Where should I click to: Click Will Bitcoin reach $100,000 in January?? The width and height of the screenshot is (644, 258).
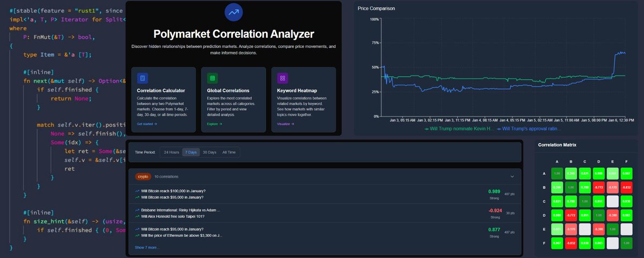click(173, 191)
